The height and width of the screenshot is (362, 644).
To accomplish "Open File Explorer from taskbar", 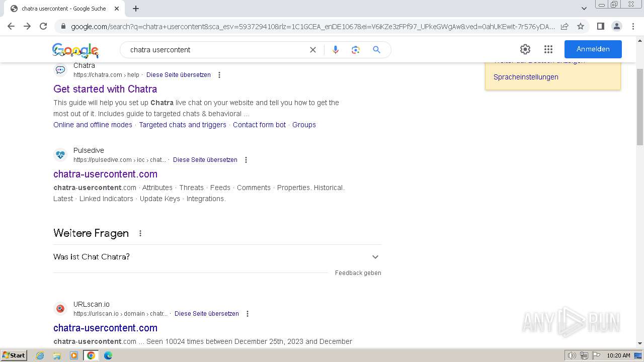I will (57, 355).
